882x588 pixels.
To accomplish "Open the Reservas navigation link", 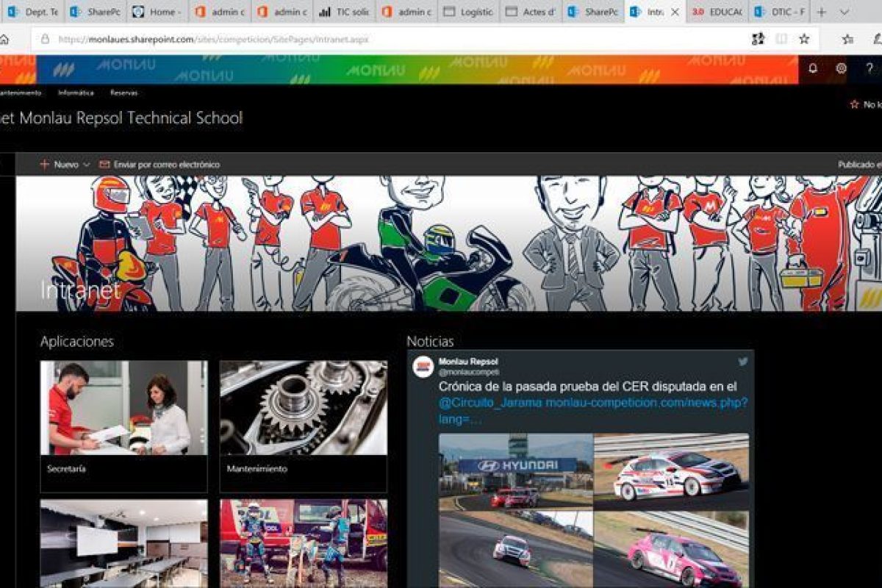I will (x=123, y=93).
